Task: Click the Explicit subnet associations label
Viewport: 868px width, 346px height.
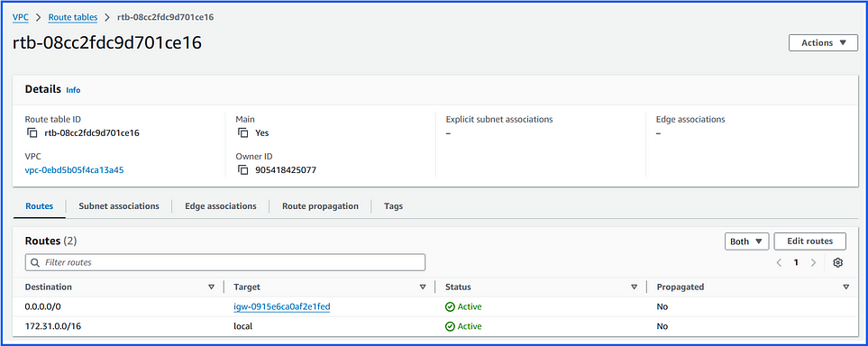Action: click(x=499, y=119)
